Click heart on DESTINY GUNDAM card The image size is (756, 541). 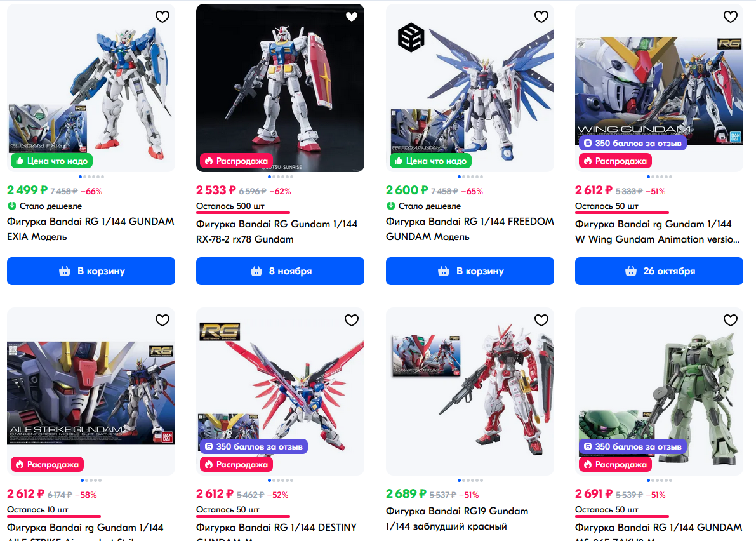pyautogui.click(x=352, y=320)
